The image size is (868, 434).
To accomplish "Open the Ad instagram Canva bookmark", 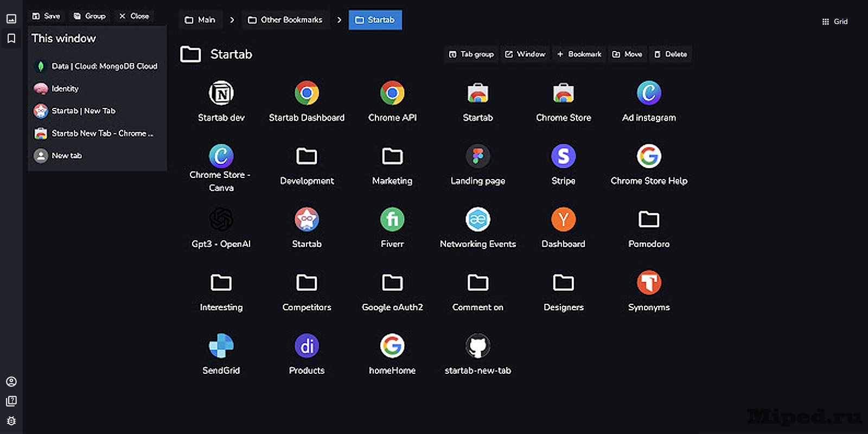I will click(649, 102).
